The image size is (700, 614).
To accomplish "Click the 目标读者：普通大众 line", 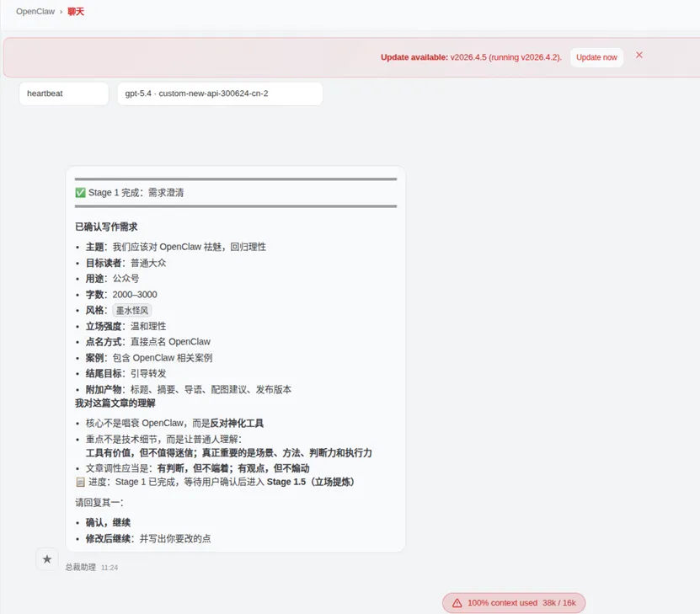I will [126, 263].
